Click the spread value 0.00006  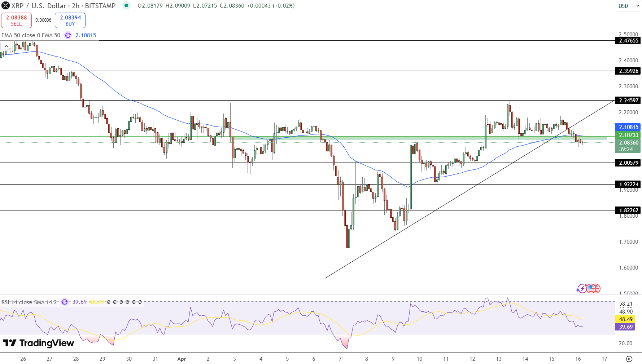click(x=43, y=20)
